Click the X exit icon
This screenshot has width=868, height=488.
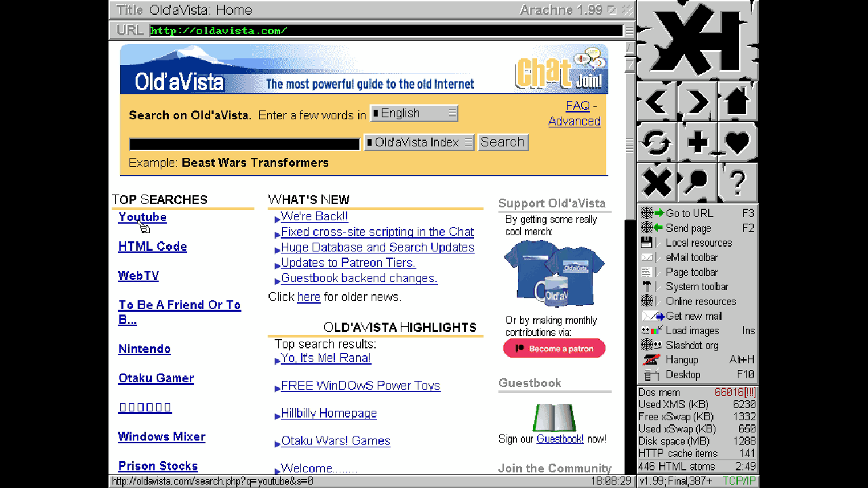tap(656, 182)
